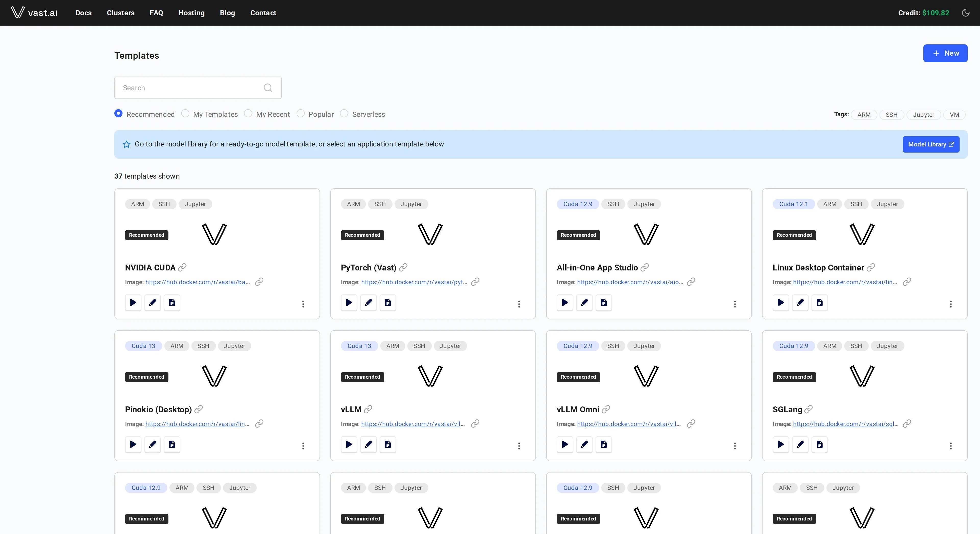
Task: Open Pinokio (Desktop) more options menu
Action: click(303, 446)
